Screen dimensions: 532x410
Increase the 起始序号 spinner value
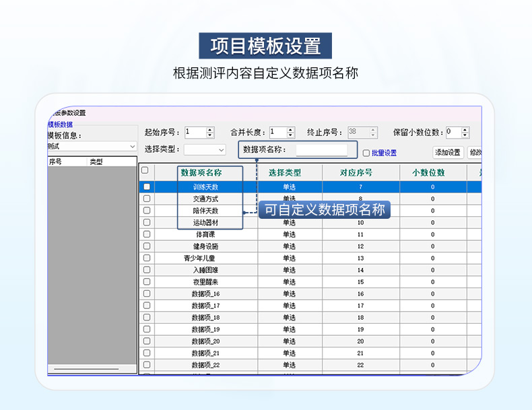click(x=210, y=130)
